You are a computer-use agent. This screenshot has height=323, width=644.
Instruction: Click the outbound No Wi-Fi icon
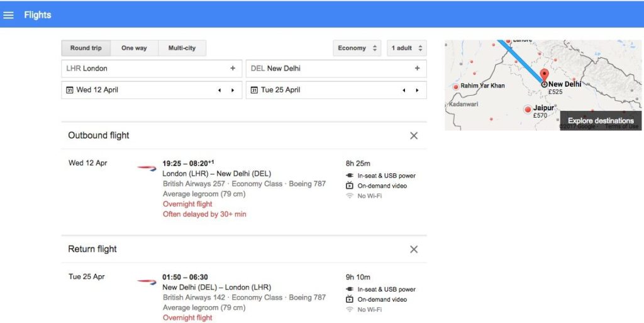[x=350, y=196]
